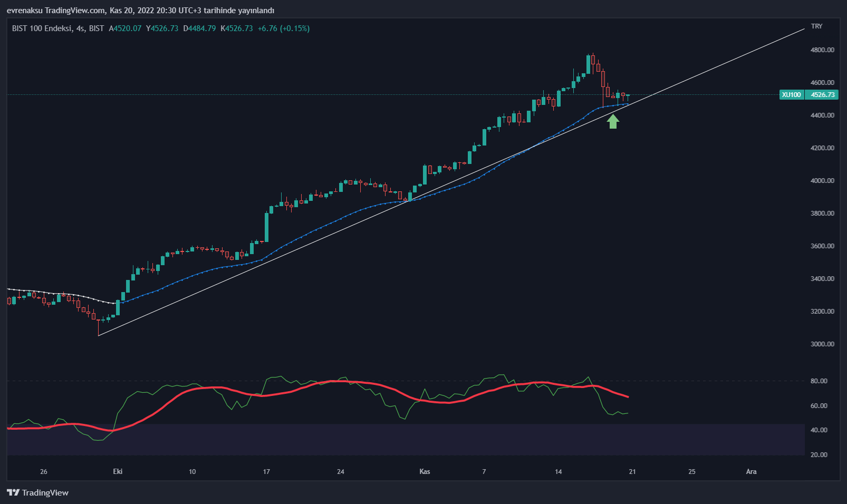
Task: Click the TradingView logo at bottom left
Action: [37, 492]
